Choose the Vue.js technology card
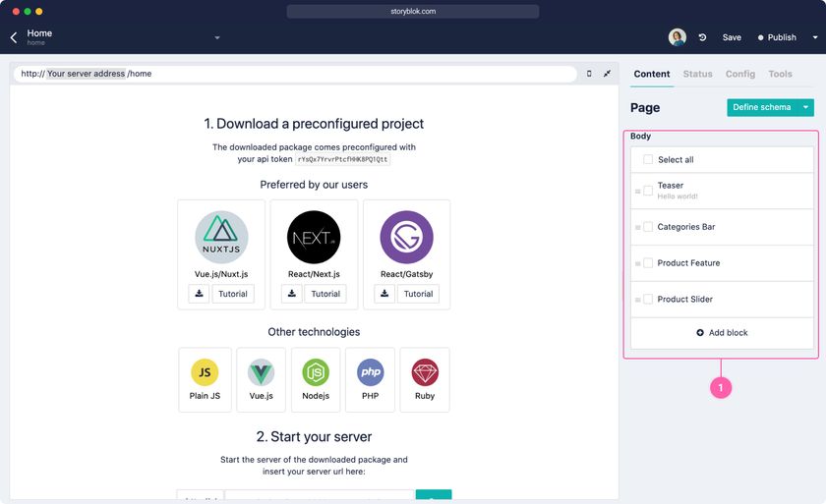 coord(262,379)
